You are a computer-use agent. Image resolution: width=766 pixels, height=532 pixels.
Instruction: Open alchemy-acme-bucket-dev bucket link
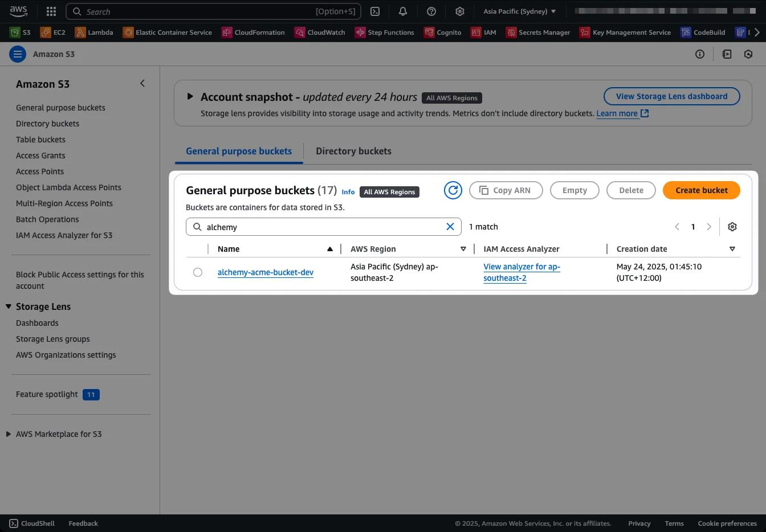click(x=266, y=272)
